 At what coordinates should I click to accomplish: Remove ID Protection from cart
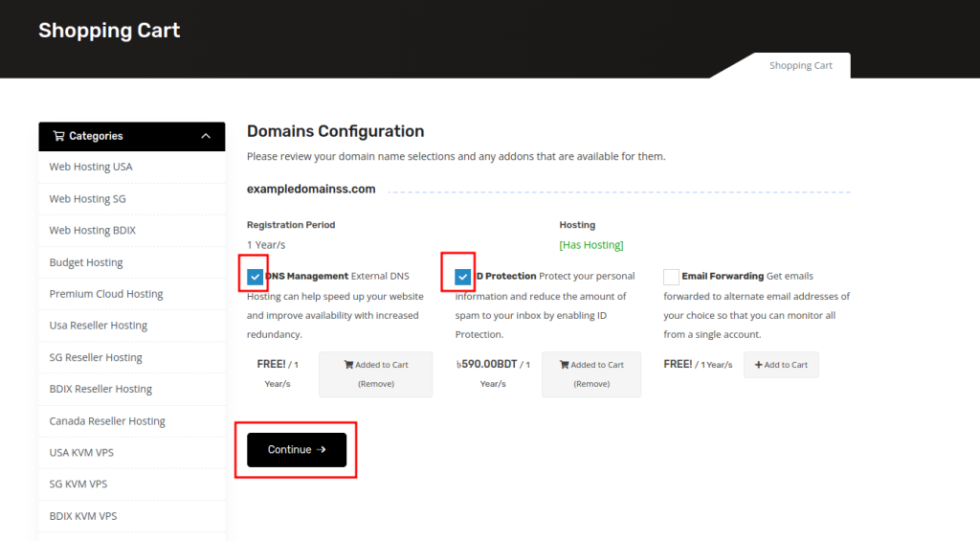pos(591,373)
